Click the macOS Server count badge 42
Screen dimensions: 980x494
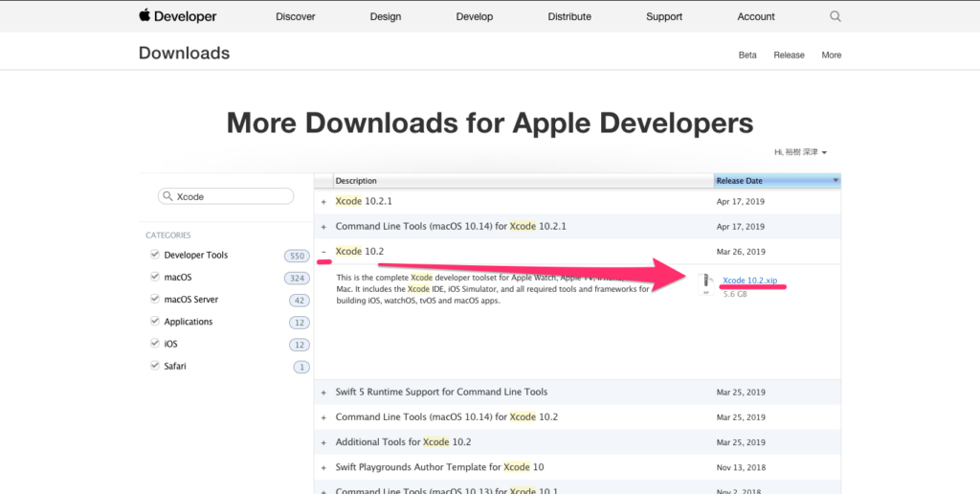[x=300, y=301]
